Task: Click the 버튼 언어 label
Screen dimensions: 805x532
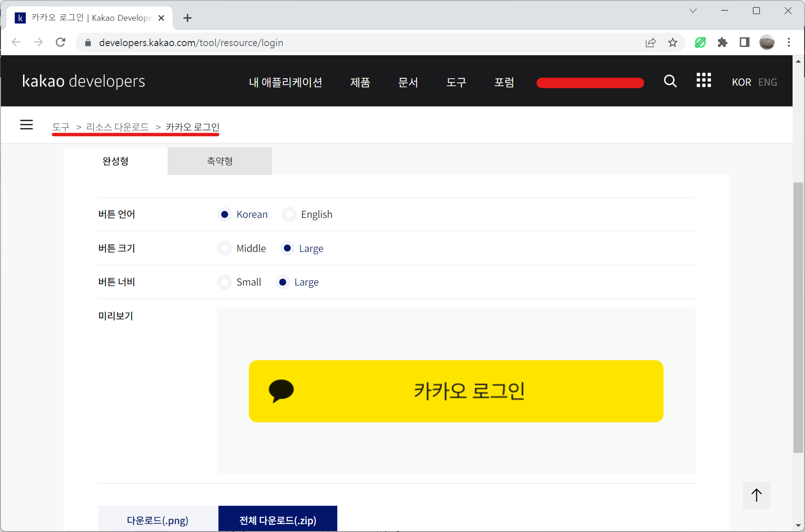Action: click(117, 214)
